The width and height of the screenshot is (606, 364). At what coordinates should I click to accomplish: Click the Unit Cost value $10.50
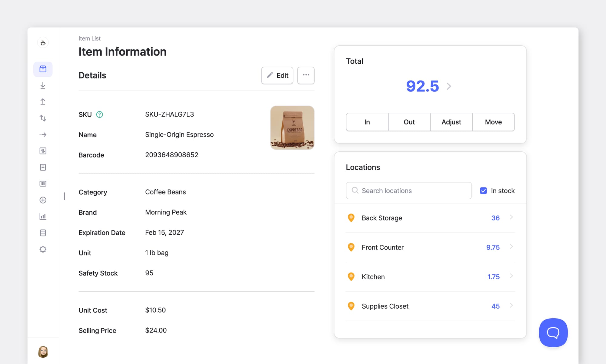click(155, 310)
